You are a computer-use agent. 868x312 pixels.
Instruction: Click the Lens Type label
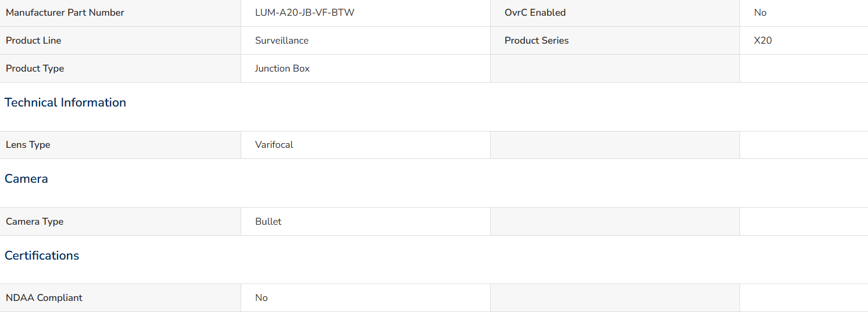[28, 144]
